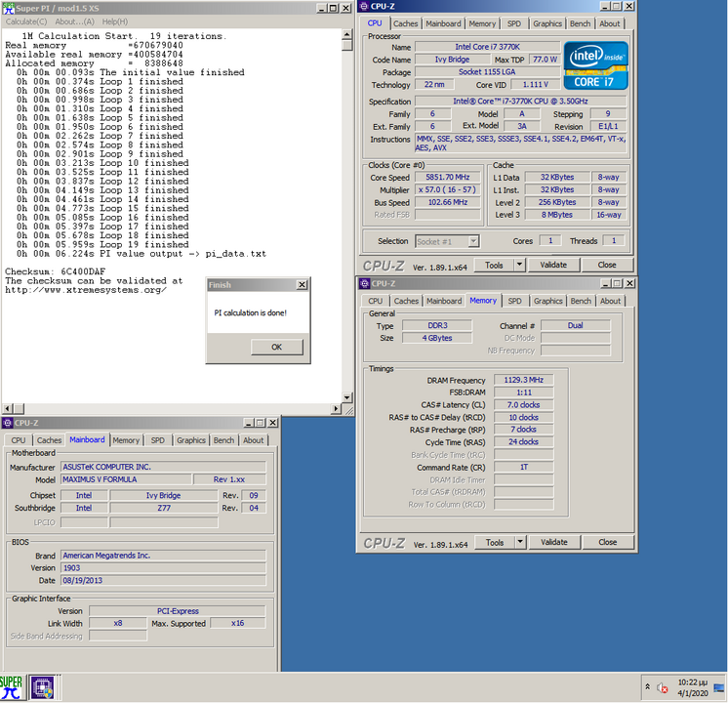Screen dimensions: 728x703
Task: Expand Tools dropdown arrow in top CPU-Z window
Action: coord(519,265)
